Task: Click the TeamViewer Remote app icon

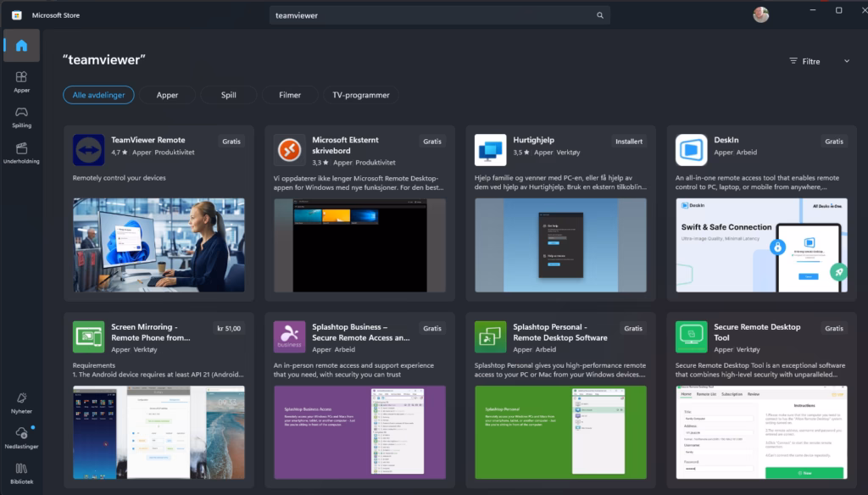Action: [89, 150]
